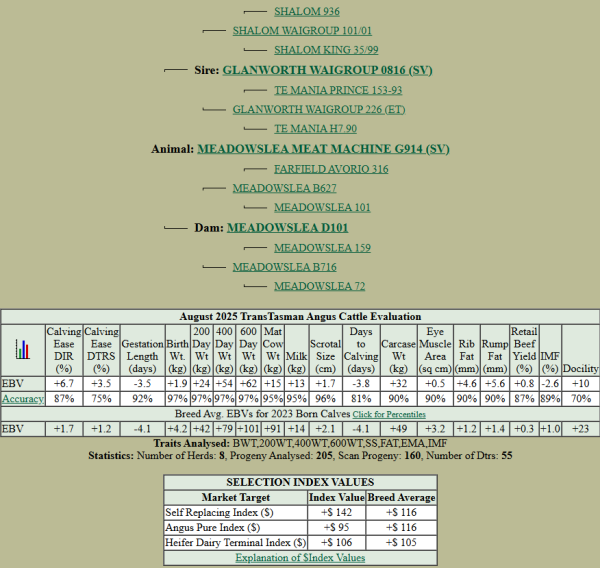Select breed average 600 Day Wt +101
The width and height of the screenshot is (600, 568).
pos(248,429)
